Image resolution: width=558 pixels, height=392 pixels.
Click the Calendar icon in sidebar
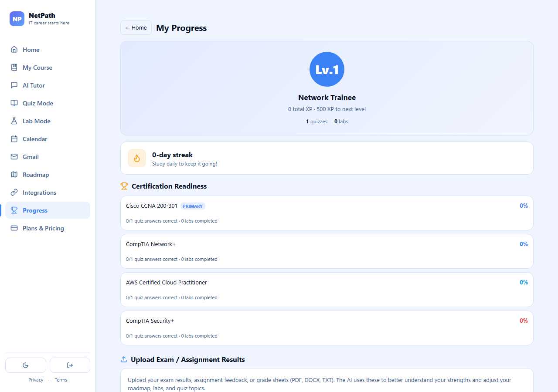(14, 139)
